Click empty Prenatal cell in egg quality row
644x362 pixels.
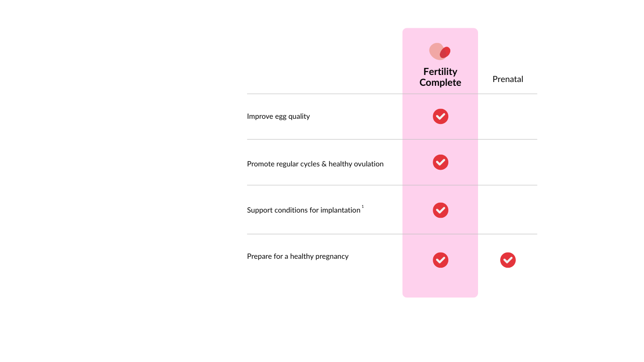click(508, 116)
